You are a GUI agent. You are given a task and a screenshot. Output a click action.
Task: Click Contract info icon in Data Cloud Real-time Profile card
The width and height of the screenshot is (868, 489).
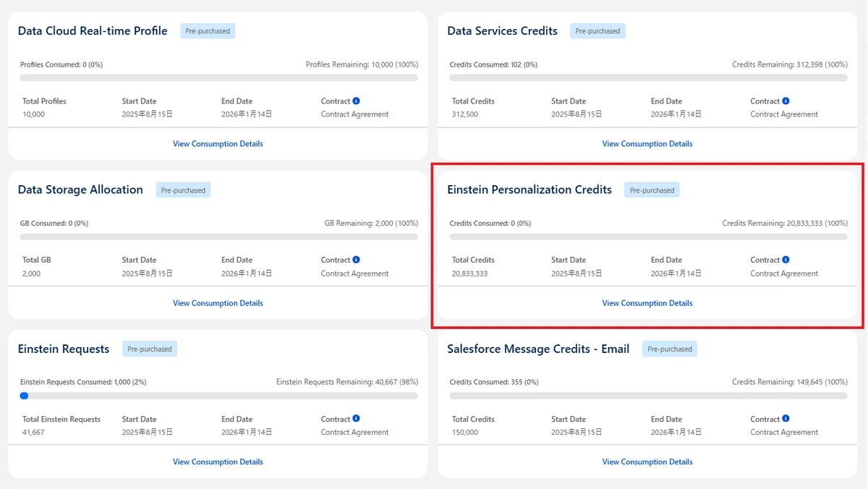[x=357, y=101]
